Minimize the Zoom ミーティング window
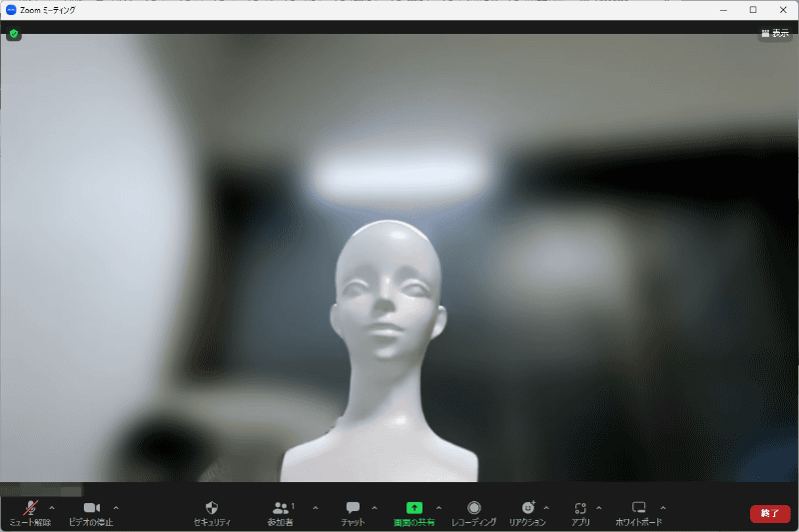This screenshot has width=799, height=532. 723,10
